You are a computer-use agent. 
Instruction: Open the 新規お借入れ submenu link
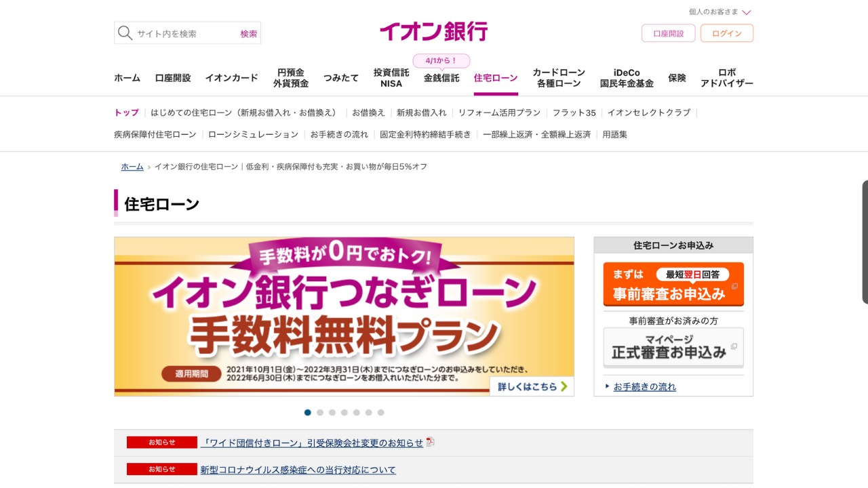click(422, 113)
